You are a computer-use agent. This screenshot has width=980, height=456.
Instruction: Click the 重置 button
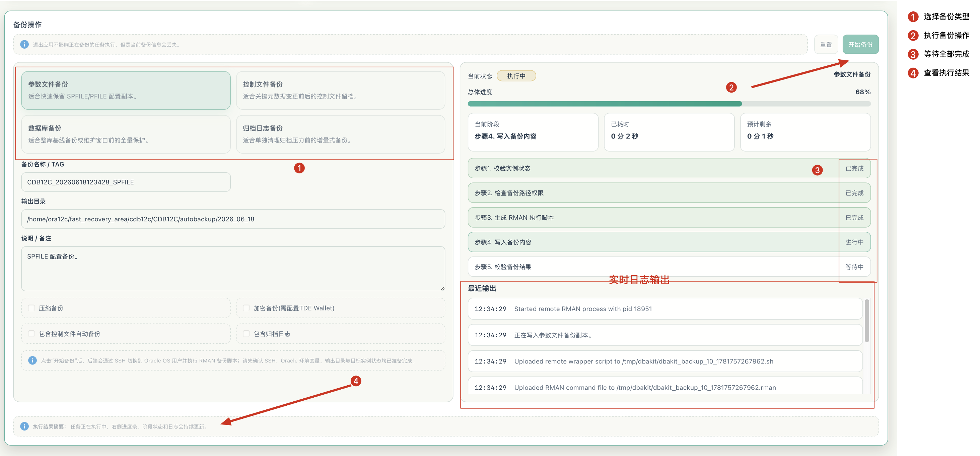tap(826, 45)
